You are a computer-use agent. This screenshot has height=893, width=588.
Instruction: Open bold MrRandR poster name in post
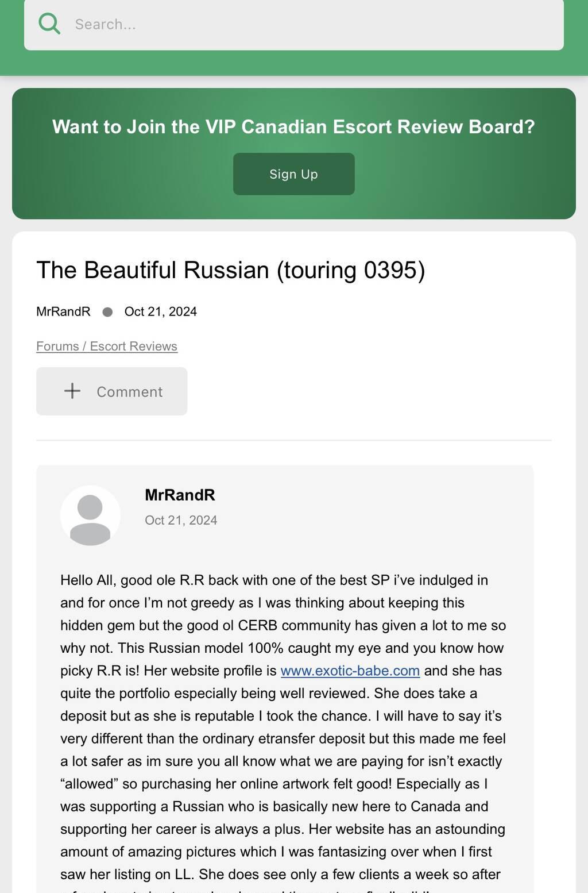(180, 495)
